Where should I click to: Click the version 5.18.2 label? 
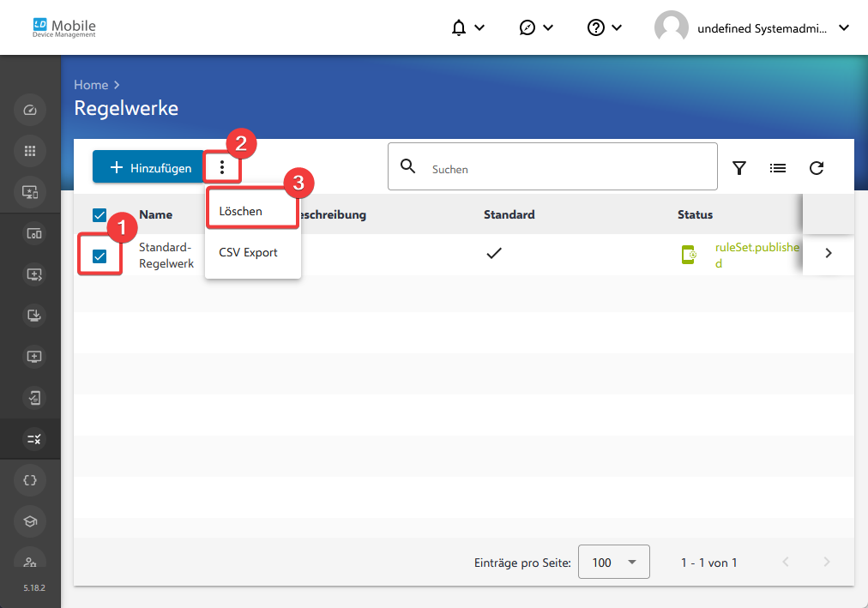pos(34,587)
